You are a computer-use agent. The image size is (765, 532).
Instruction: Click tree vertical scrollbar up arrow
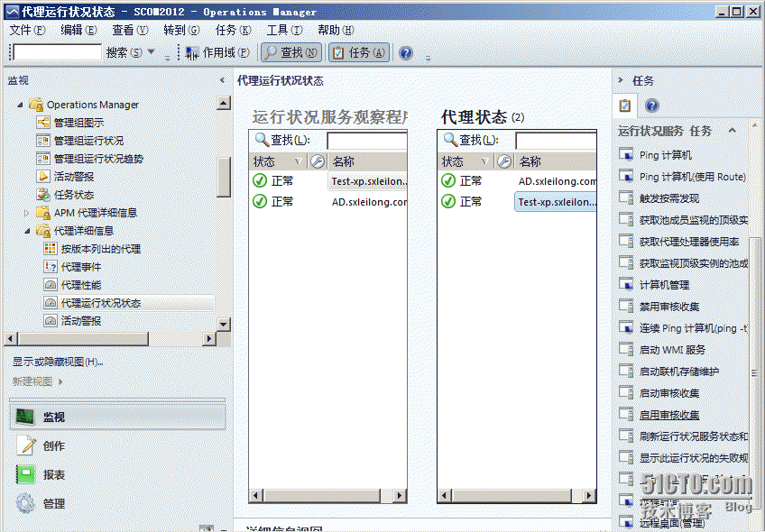224,103
